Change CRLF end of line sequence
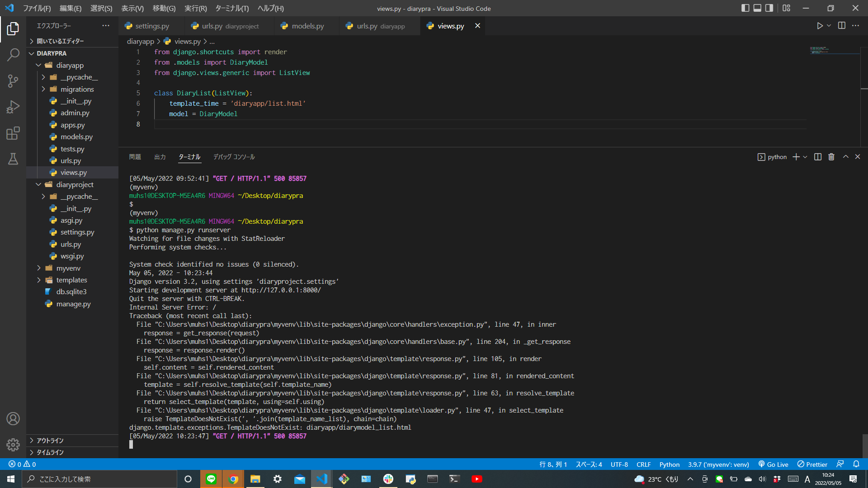This screenshot has width=868, height=488. click(644, 464)
